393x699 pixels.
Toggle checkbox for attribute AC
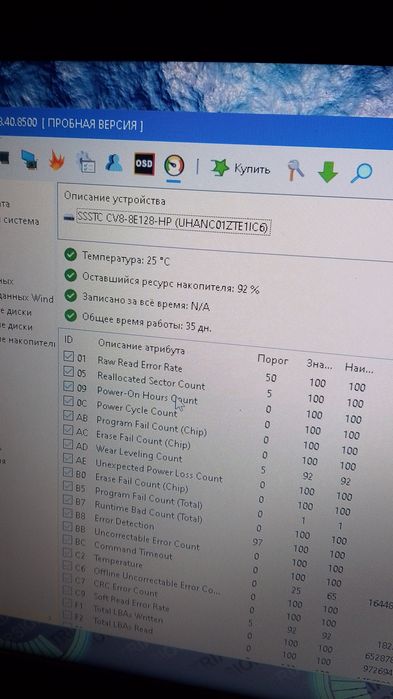(x=68, y=430)
